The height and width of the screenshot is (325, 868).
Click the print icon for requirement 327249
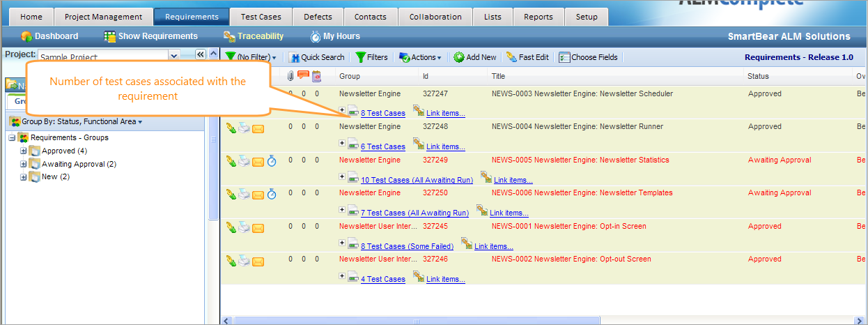coord(244,160)
